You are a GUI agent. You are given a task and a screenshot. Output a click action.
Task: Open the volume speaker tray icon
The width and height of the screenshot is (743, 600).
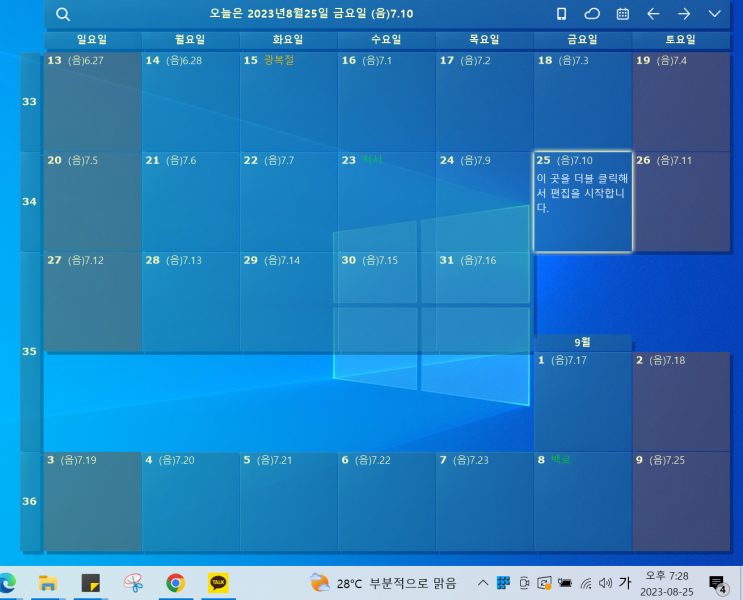point(605,583)
